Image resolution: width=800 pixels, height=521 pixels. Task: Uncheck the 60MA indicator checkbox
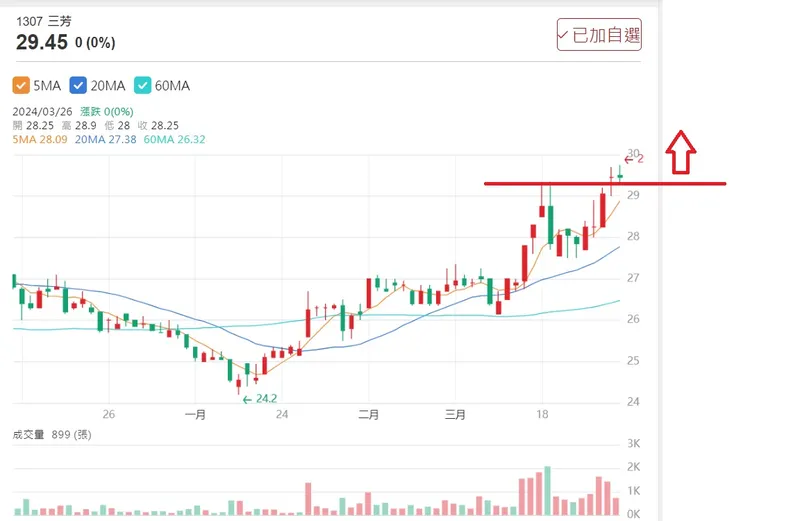(x=143, y=86)
